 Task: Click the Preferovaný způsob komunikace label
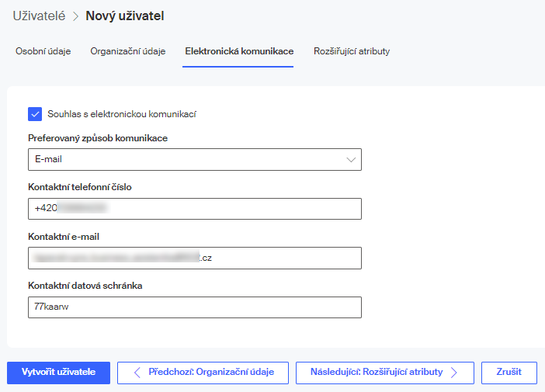98,138
